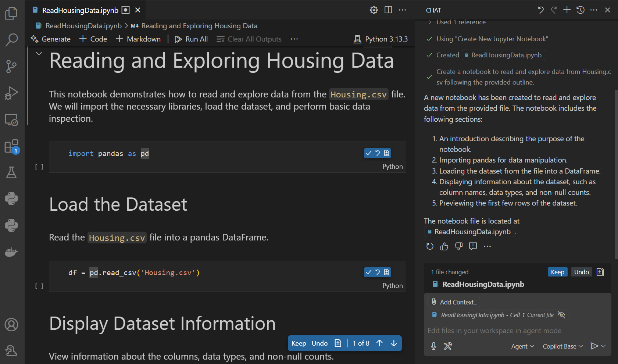
Task: Click the microphone icon in chat input
Action: coord(433,346)
